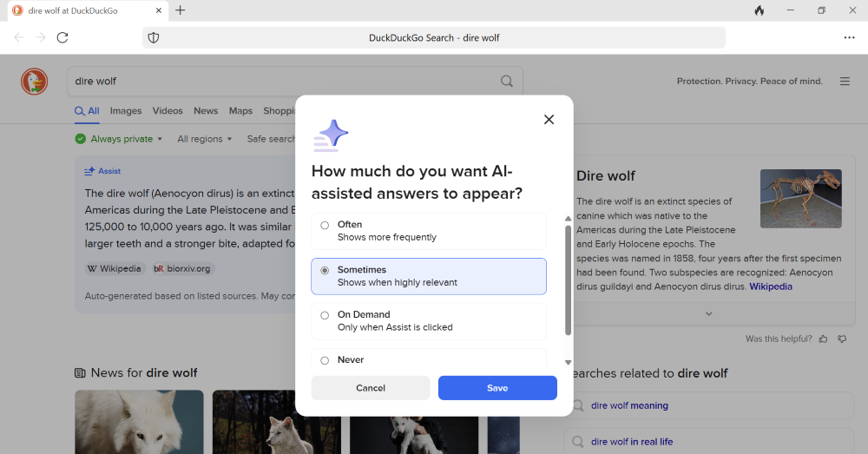Image resolution: width=868 pixels, height=454 pixels.
Task: Click Protection. Privacy. Peace of mind. text
Action: tap(750, 82)
